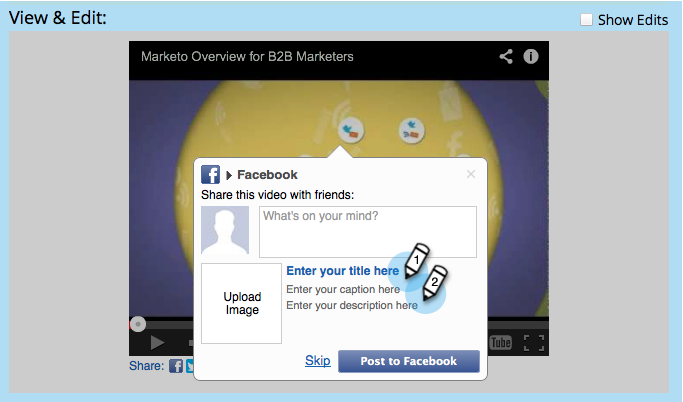The width and height of the screenshot is (683, 402).
Task: Click the video share icon in the title bar
Action: [506, 57]
